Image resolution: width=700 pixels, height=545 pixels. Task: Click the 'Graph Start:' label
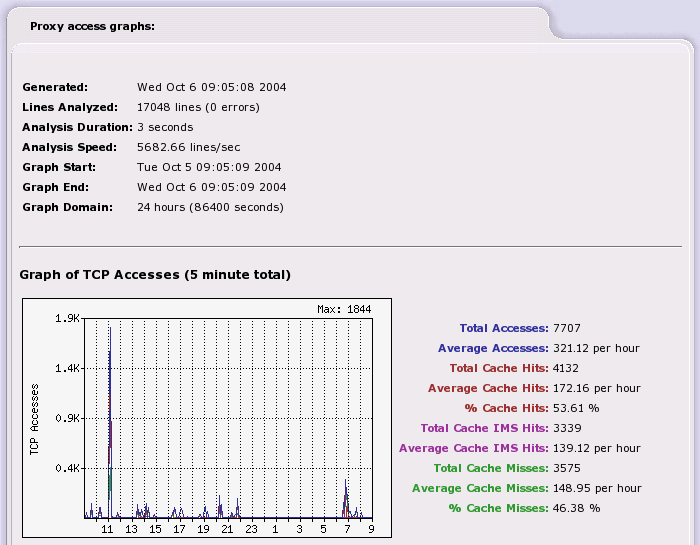(x=59, y=167)
